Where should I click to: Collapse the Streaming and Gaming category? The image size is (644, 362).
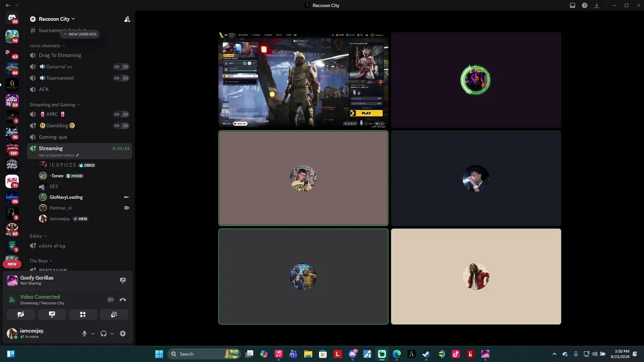(54, 105)
